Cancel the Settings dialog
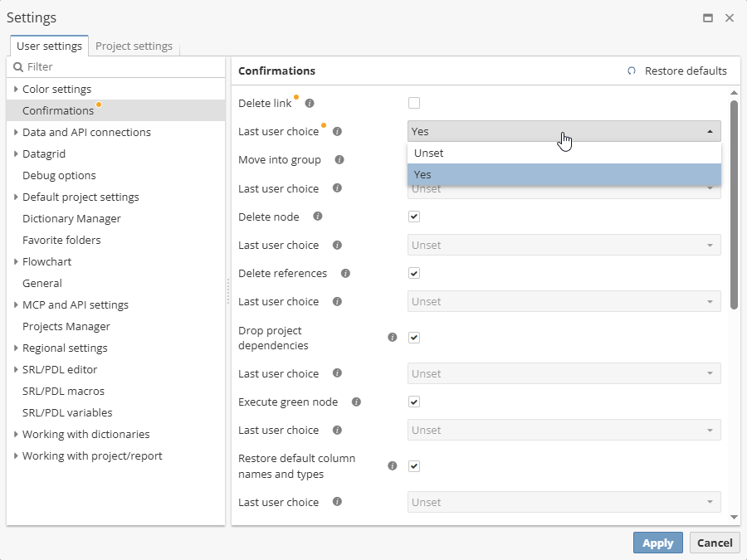 point(715,543)
